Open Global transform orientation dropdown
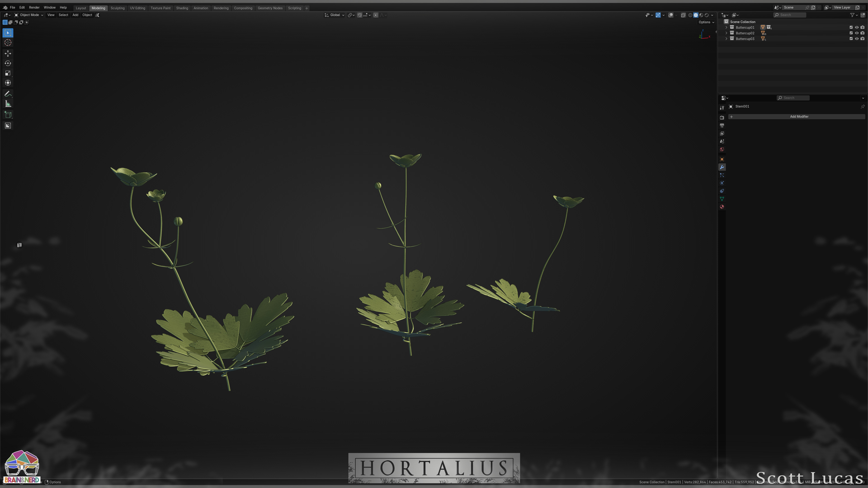 (x=334, y=15)
